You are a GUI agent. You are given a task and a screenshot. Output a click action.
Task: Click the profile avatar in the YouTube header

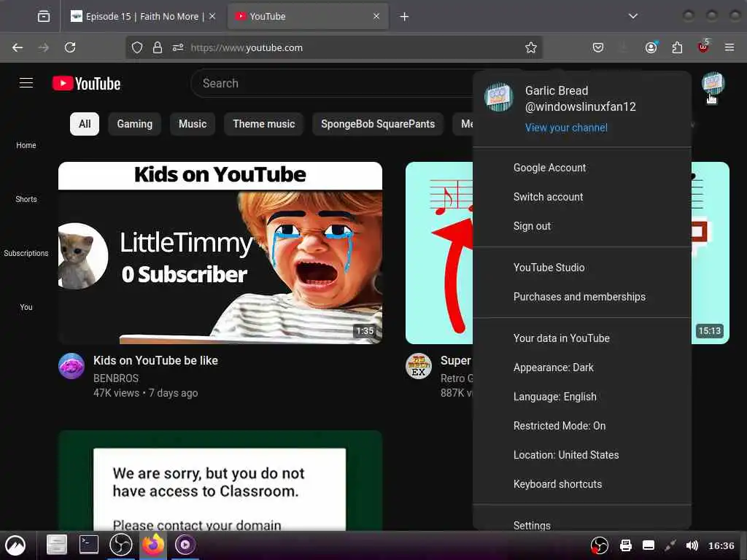(x=713, y=83)
